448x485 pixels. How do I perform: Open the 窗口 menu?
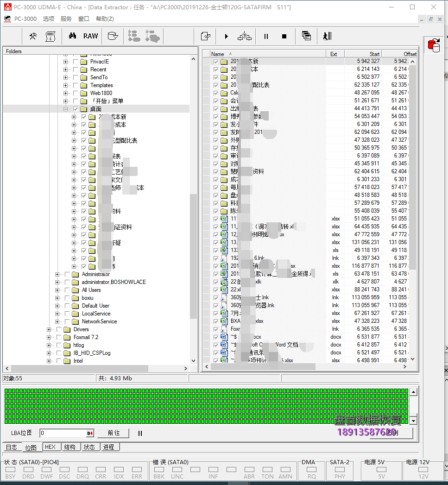[84, 19]
